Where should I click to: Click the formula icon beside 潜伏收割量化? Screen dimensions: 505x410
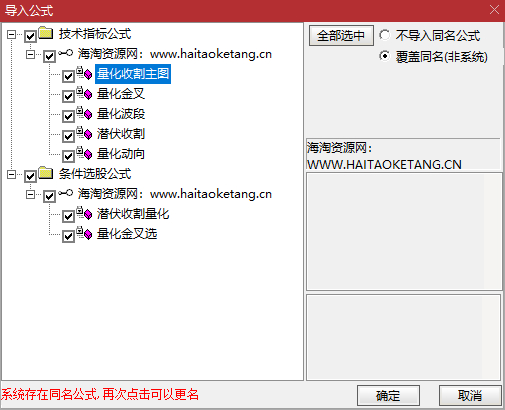(84, 213)
